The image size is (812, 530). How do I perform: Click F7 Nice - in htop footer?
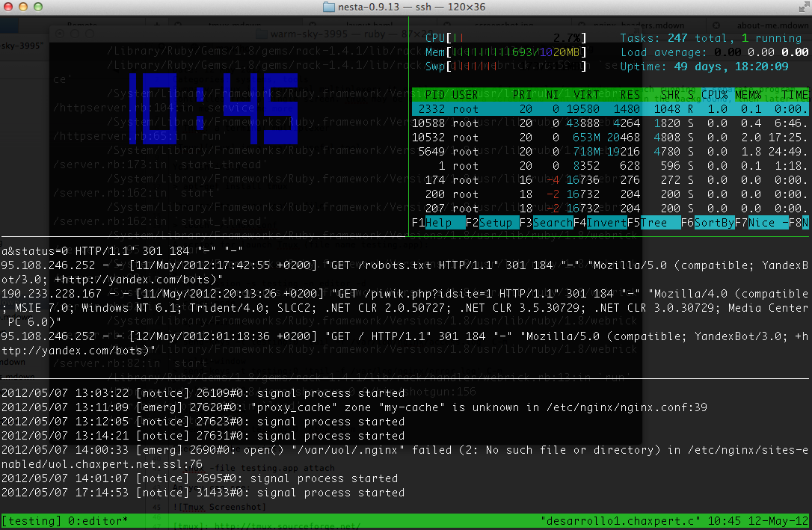tap(761, 223)
